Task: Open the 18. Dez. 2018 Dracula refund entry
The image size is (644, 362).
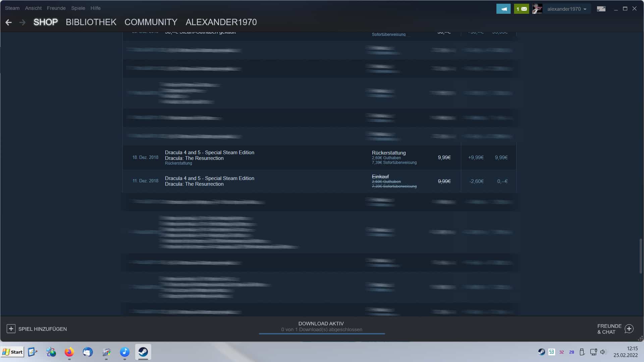Action: pos(319,158)
